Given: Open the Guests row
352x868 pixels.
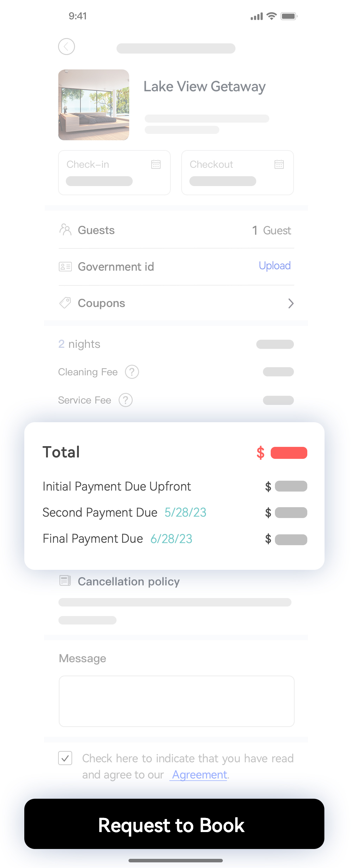Looking at the screenshot, I should pyautogui.click(x=176, y=230).
